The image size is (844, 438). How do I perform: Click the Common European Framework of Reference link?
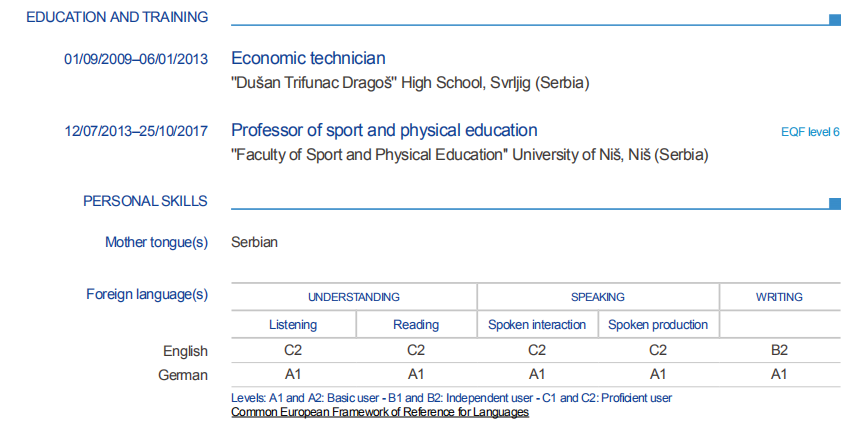click(379, 412)
